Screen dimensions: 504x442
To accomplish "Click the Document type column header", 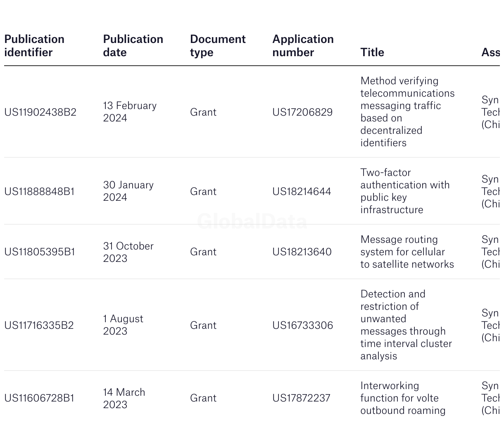I will [x=218, y=46].
